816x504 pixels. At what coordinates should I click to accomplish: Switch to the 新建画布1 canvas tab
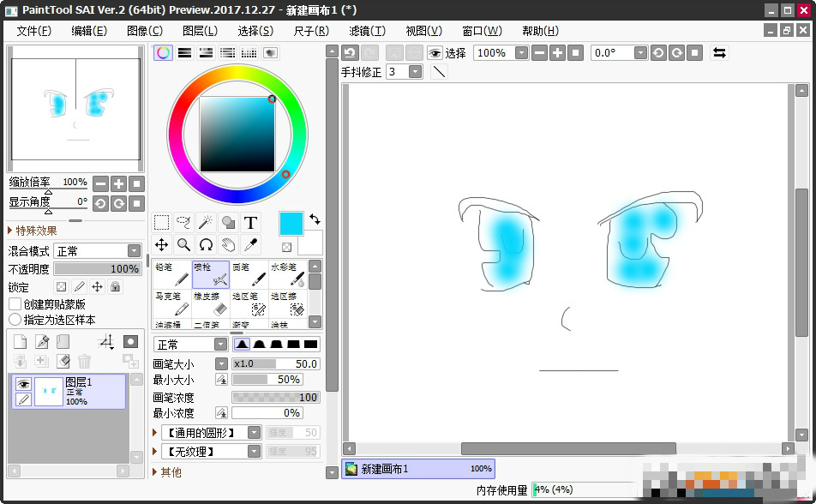tap(418, 469)
